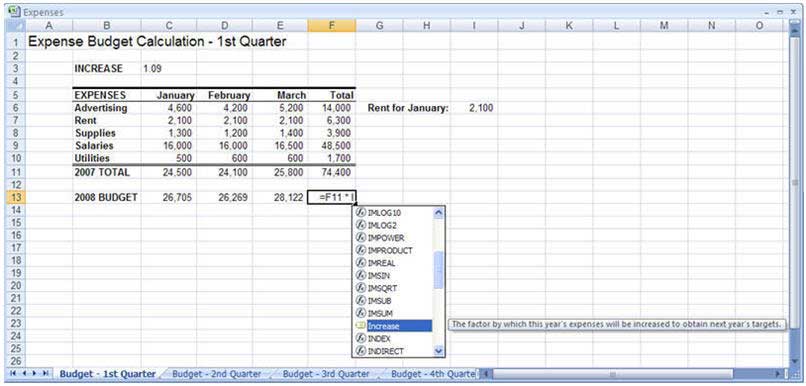This screenshot has width=806, height=386.
Task: Jump to last sheet tab navigation arrow
Action: coord(45,374)
